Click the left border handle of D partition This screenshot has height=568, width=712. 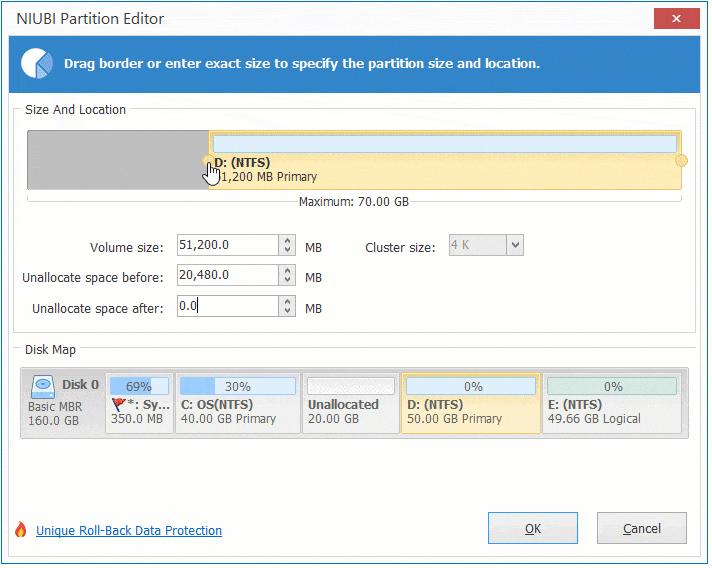(208, 161)
